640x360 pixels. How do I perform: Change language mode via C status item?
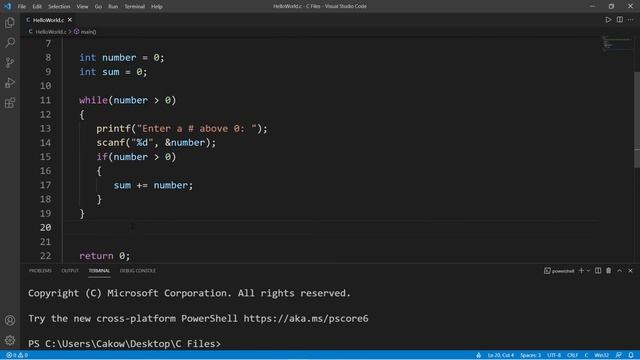pyautogui.click(x=586, y=355)
